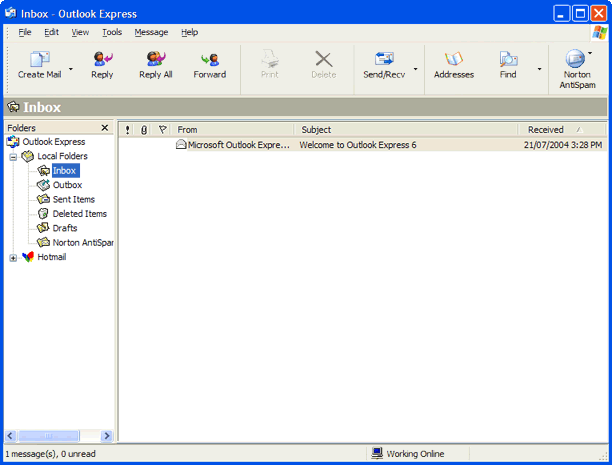
Task: Click the Send/Recv toolbar icon
Action: pos(384,60)
